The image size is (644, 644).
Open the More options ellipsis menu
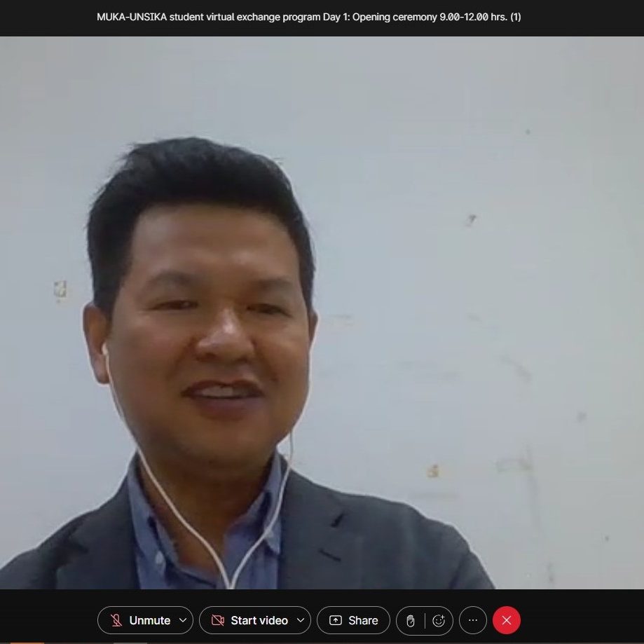tap(473, 620)
